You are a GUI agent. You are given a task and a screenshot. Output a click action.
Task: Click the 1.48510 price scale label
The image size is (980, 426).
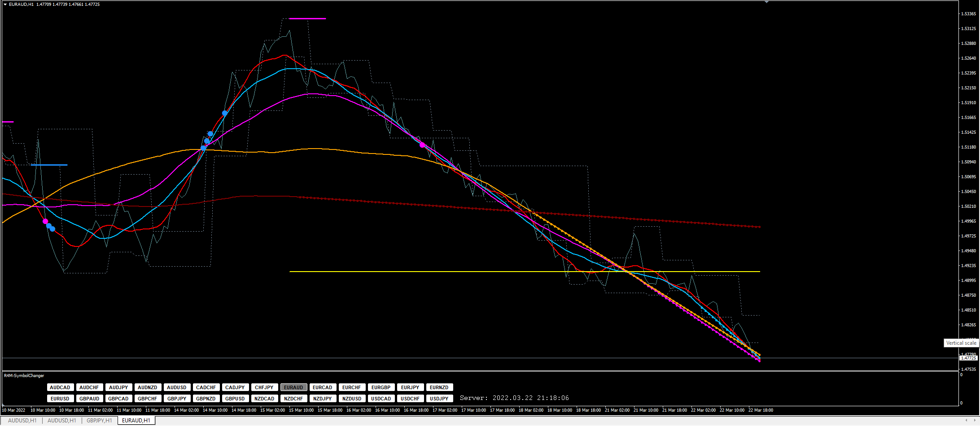point(968,310)
